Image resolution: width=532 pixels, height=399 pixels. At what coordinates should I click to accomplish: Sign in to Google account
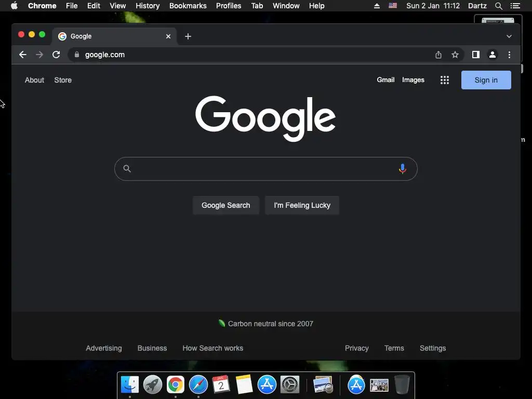[486, 80]
